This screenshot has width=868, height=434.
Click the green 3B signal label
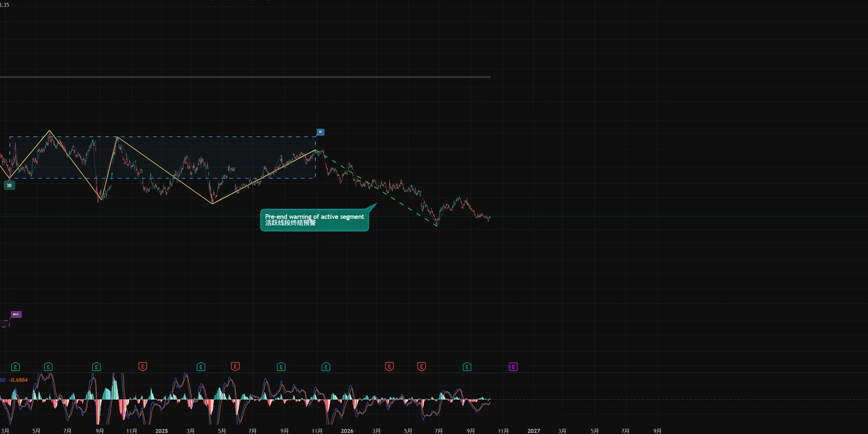tap(9, 186)
